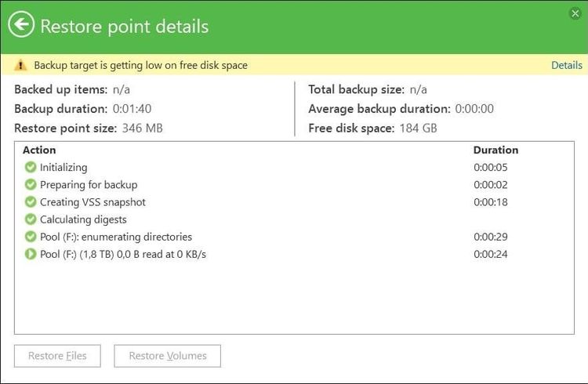Image resolution: width=588 pixels, height=384 pixels.
Task: Click the check icon beside enumerating directories
Action: coord(31,237)
